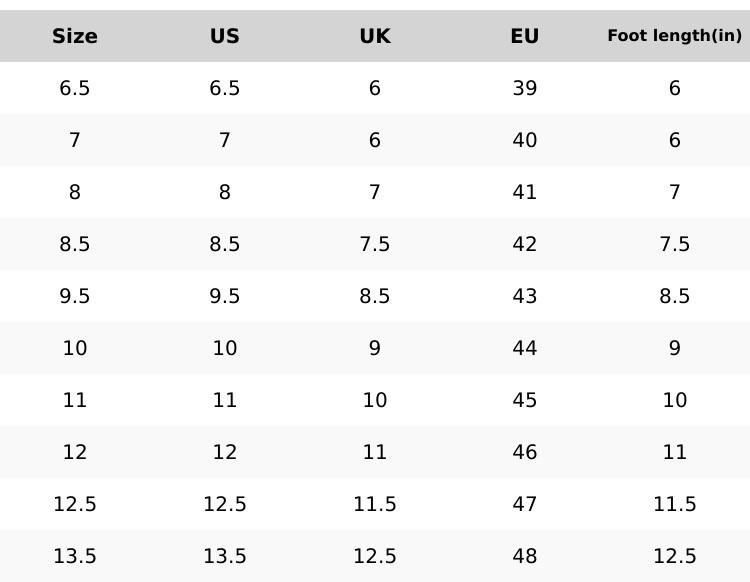750x582 pixels.
Task: Click the EU 45 value
Action: (525, 400)
